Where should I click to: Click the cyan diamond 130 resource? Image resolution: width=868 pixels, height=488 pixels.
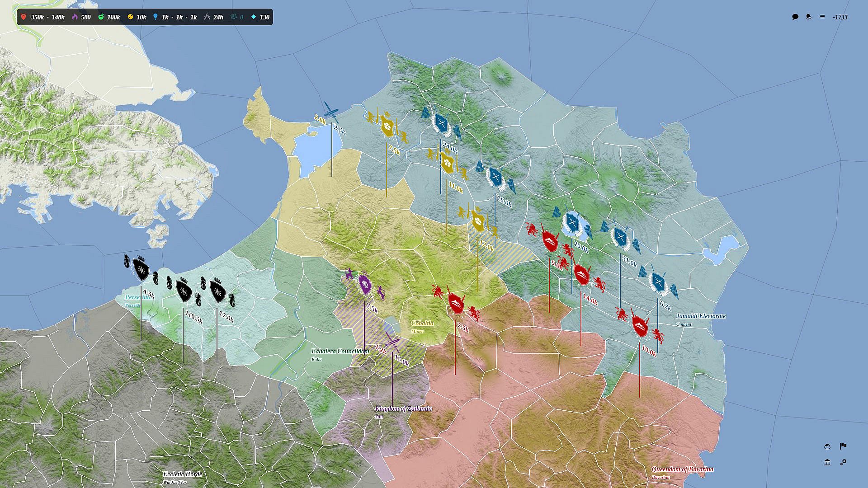(254, 17)
